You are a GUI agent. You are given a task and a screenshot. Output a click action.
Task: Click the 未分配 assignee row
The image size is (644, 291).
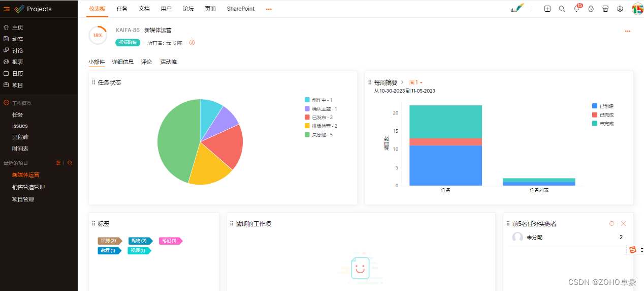[568, 237]
